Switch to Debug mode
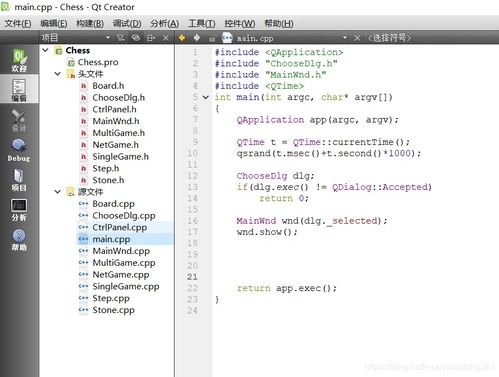Image resolution: width=499 pixels, height=377 pixels. [x=19, y=149]
